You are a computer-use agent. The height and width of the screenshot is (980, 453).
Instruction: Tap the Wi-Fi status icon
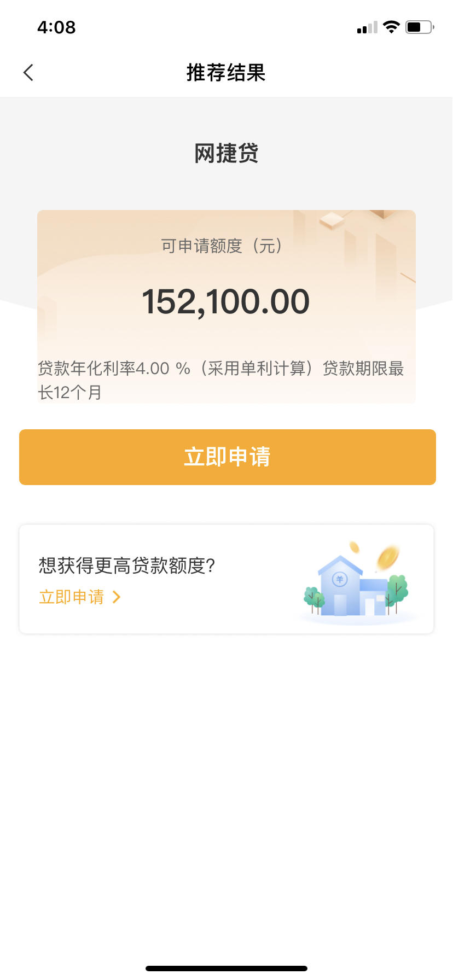pyautogui.click(x=391, y=27)
